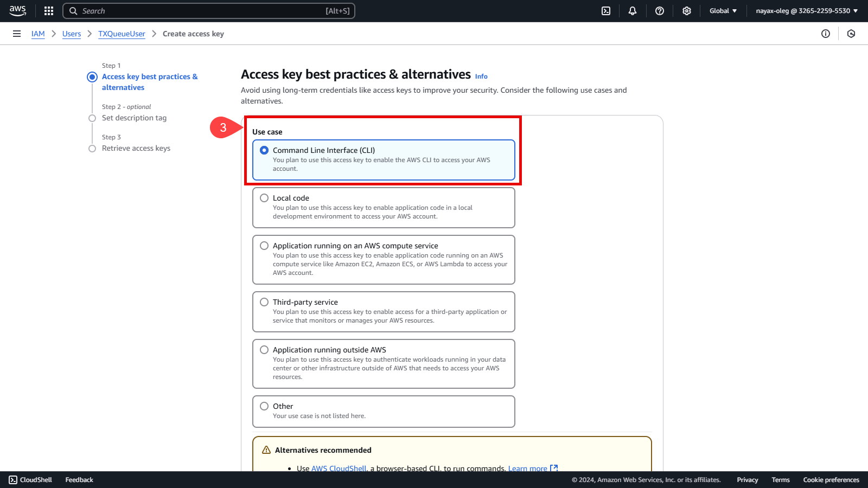Open Privacy link in footer

[x=747, y=480]
